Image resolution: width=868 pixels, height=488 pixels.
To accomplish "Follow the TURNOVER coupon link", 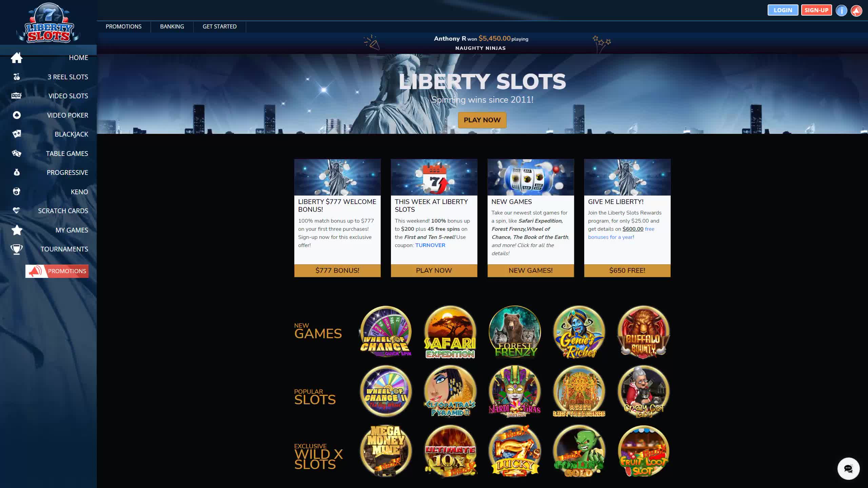I will tap(430, 245).
